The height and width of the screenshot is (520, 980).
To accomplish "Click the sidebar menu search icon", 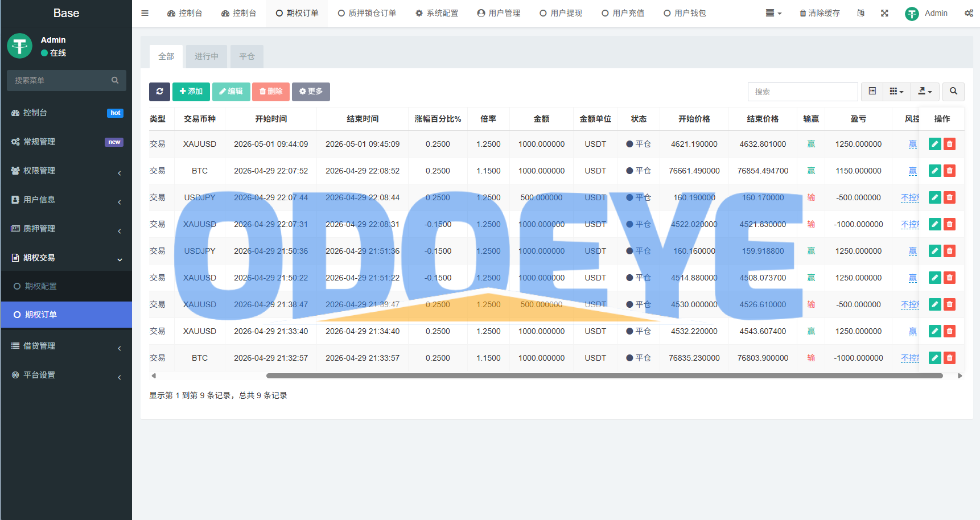I will click(115, 80).
